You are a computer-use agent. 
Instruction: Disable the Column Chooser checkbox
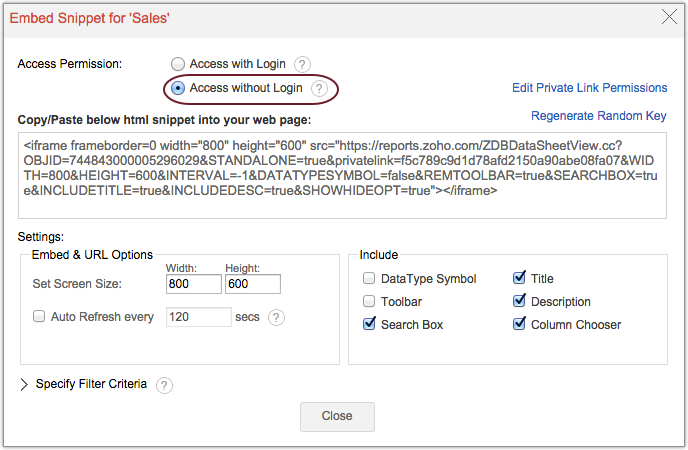pyautogui.click(x=519, y=325)
